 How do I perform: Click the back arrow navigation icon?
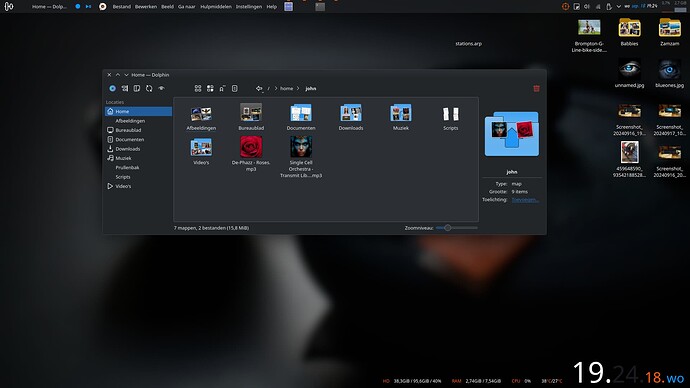[x=259, y=88]
